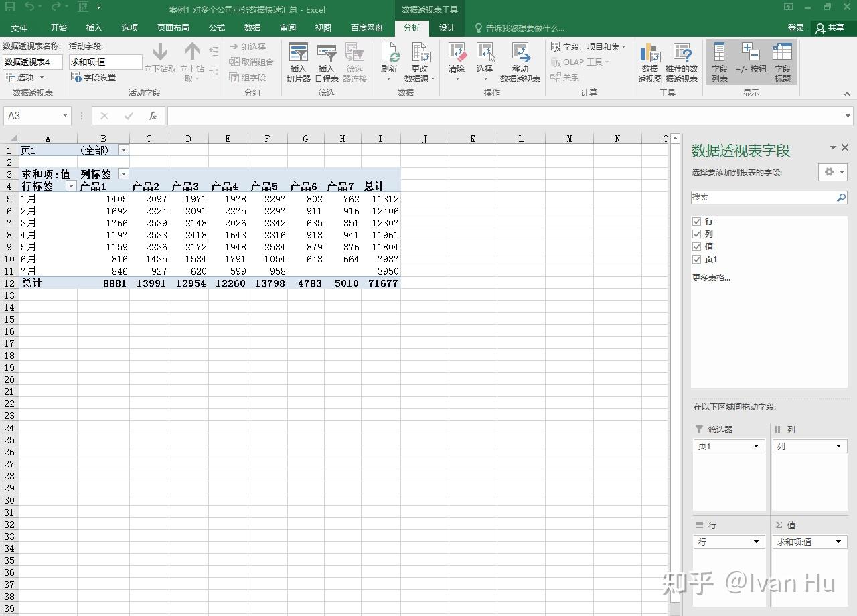Click the Drill Up arrow icon
Image resolution: width=857 pixels, height=616 pixels.
click(x=192, y=52)
